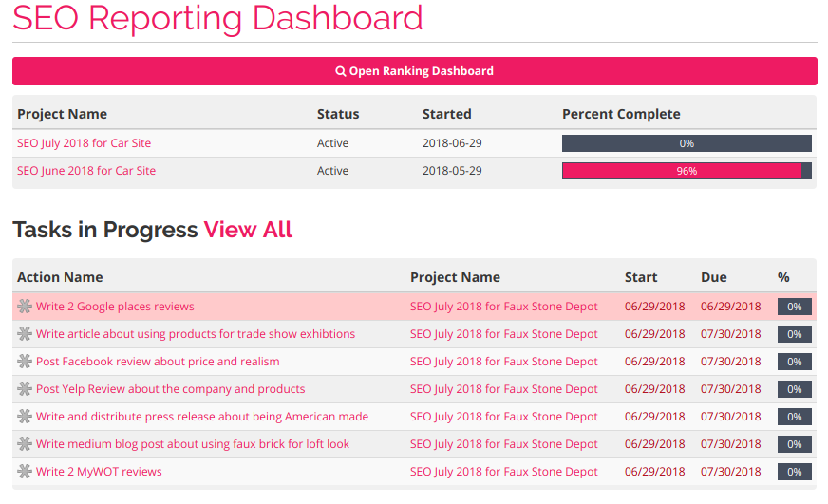Screen dimensions: 828x504
Task: Click gear icon beside Write 2 Google places reviews
Action: pos(25,306)
